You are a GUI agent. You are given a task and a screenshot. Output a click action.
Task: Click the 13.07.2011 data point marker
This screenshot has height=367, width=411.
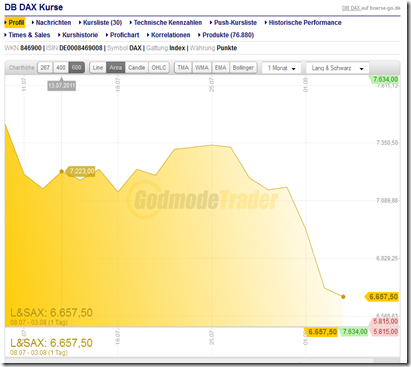coord(61,171)
